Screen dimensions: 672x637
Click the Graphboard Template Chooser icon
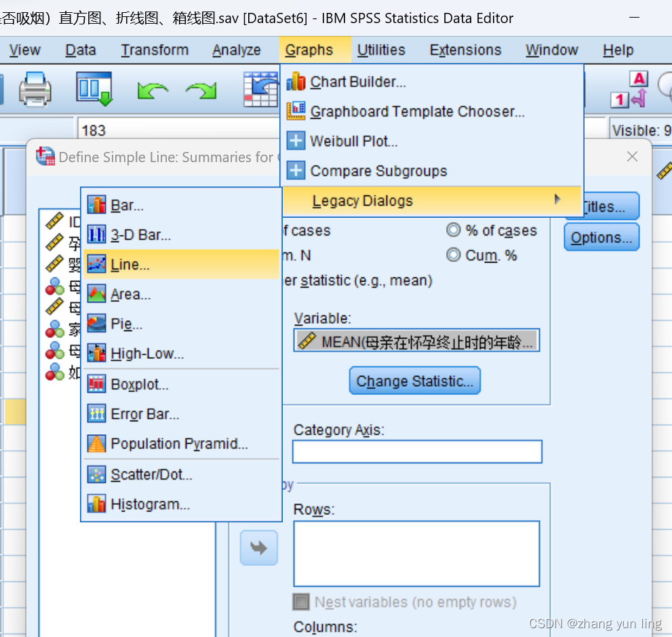click(x=296, y=111)
